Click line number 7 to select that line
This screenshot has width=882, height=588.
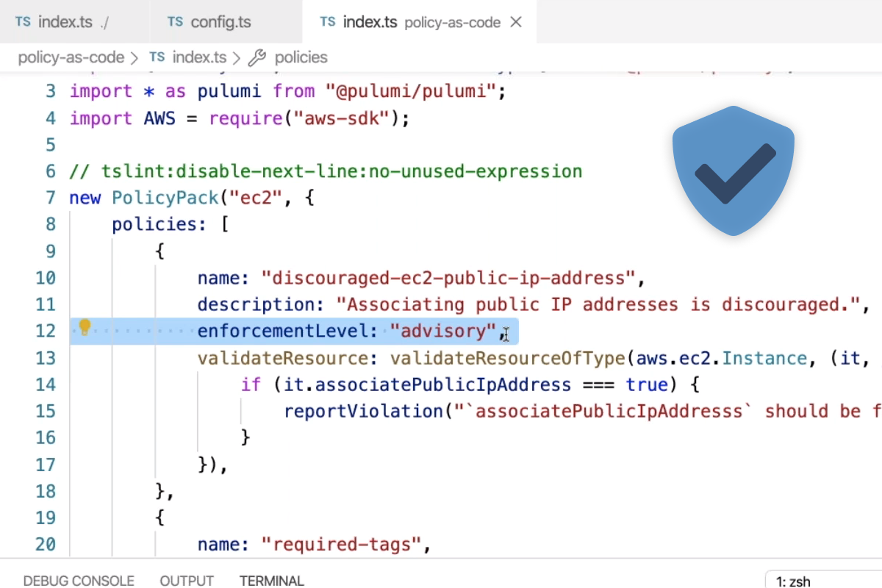click(50, 197)
